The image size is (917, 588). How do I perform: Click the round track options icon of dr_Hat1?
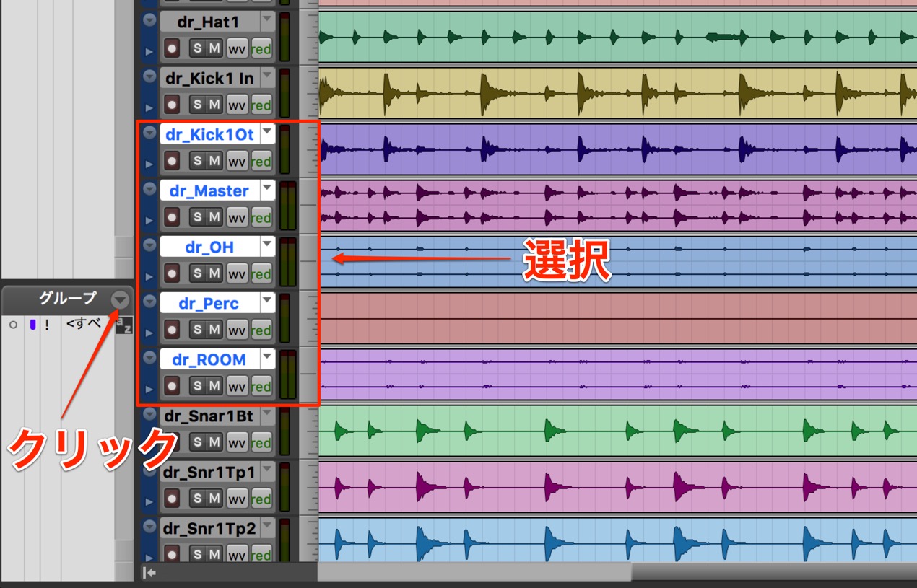pyautogui.click(x=149, y=19)
